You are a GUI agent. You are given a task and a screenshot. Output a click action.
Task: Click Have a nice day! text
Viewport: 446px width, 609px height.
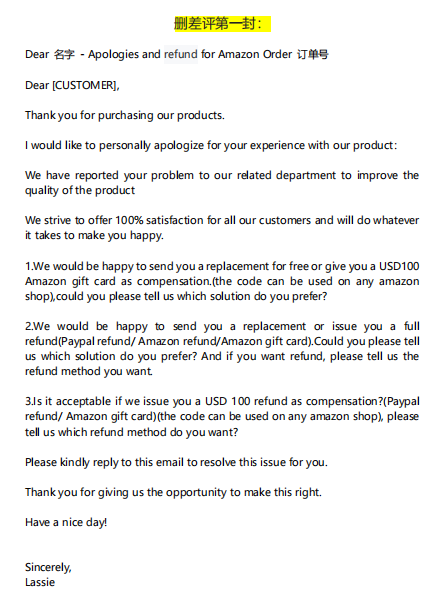click(66, 522)
